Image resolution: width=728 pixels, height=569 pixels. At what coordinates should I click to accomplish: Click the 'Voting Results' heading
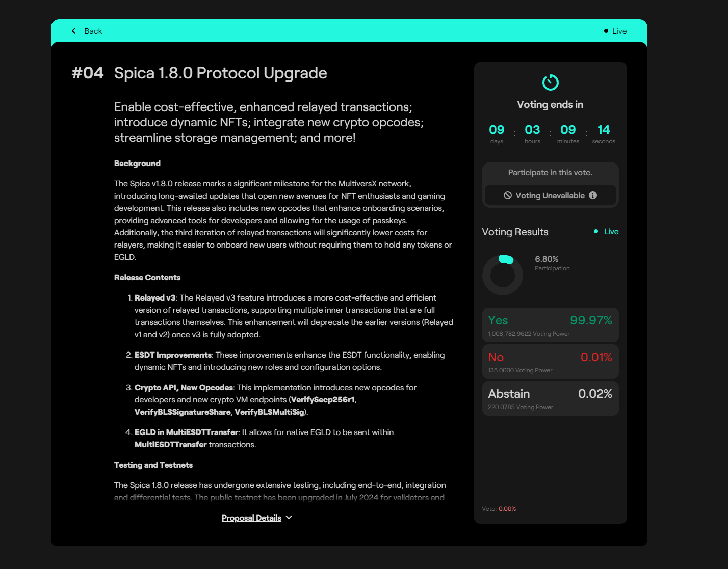point(515,232)
